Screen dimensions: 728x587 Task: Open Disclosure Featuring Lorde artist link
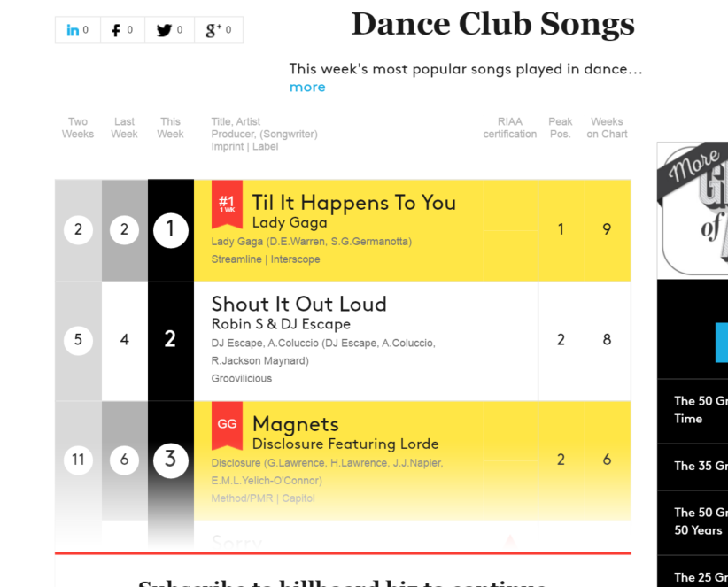point(345,444)
